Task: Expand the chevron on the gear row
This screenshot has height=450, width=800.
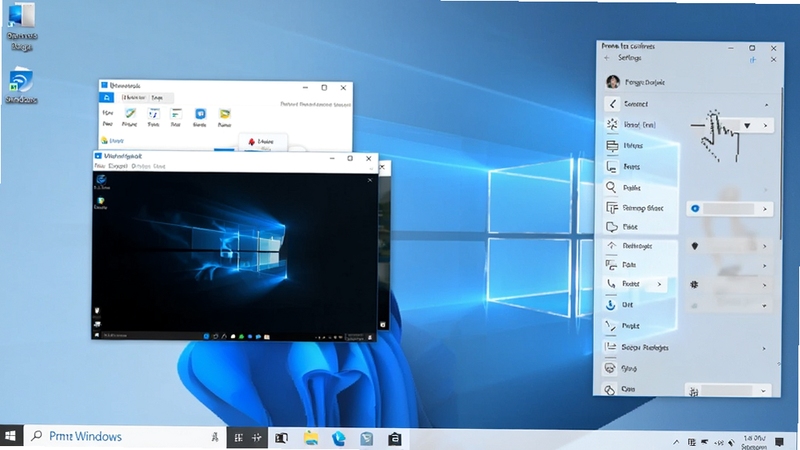Action: [765, 285]
